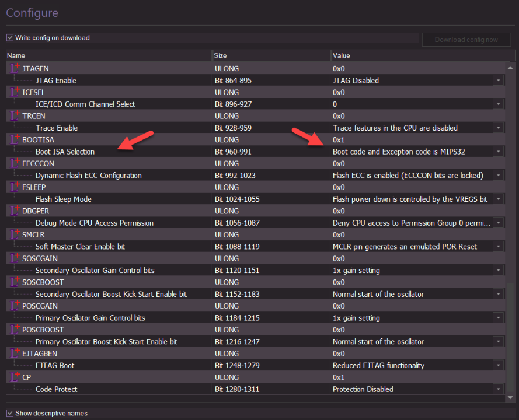Toggle Write config on download checkbox

click(10, 38)
